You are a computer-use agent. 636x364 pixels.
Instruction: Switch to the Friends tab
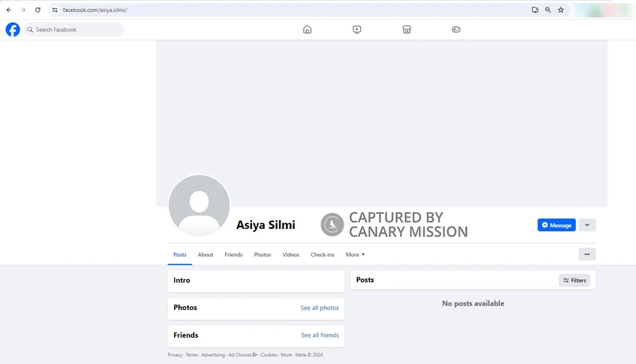coord(233,254)
